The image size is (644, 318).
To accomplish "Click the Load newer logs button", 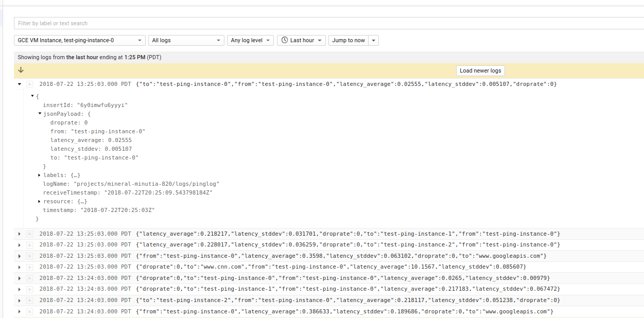I will [480, 70].
